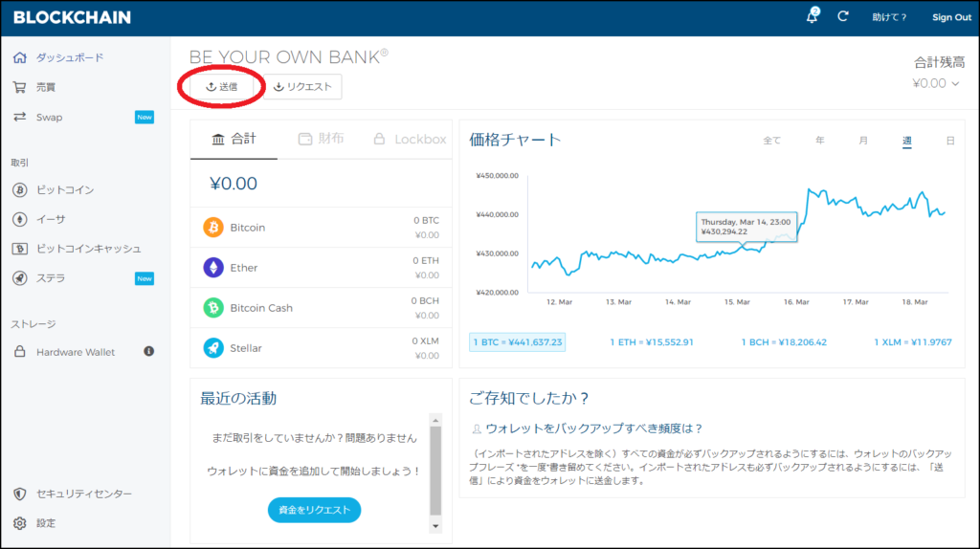Open ビットコインキャッシュ transactions
Viewport: 980px width, 549px height.
point(89,249)
